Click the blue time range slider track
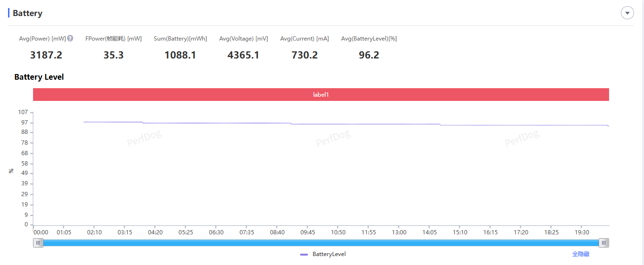The height and width of the screenshot is (265, 644). point(321,243)
